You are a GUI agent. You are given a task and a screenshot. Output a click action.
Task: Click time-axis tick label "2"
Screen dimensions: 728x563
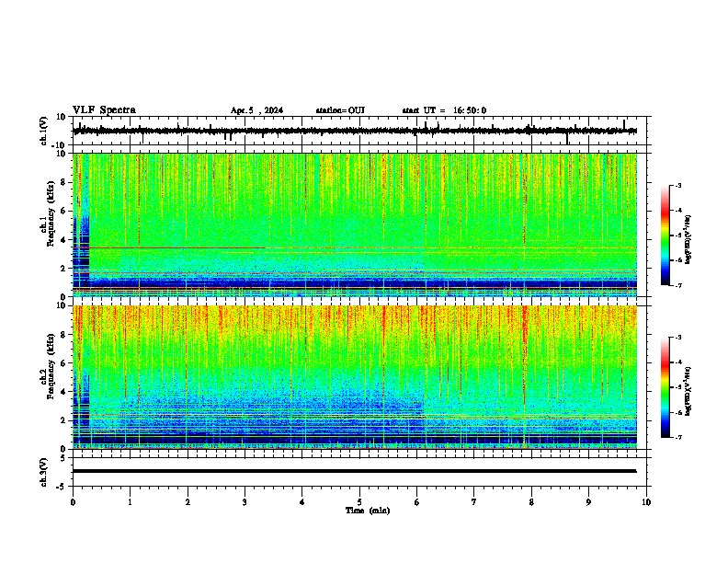click(x=188, y=502)
